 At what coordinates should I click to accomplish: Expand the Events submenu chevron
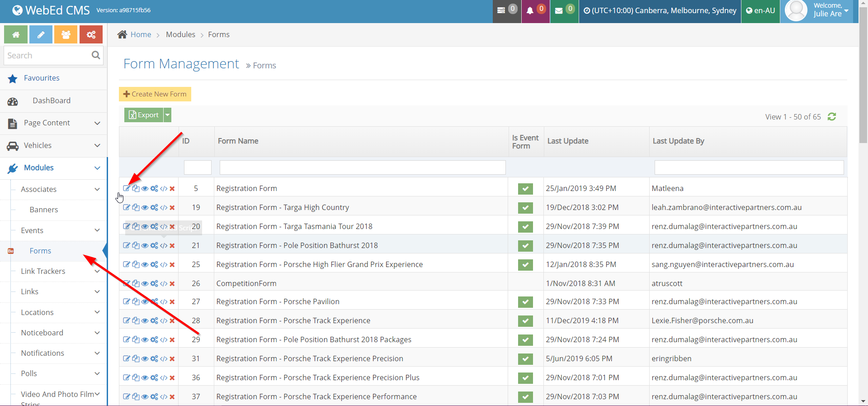tap(97, 230)
